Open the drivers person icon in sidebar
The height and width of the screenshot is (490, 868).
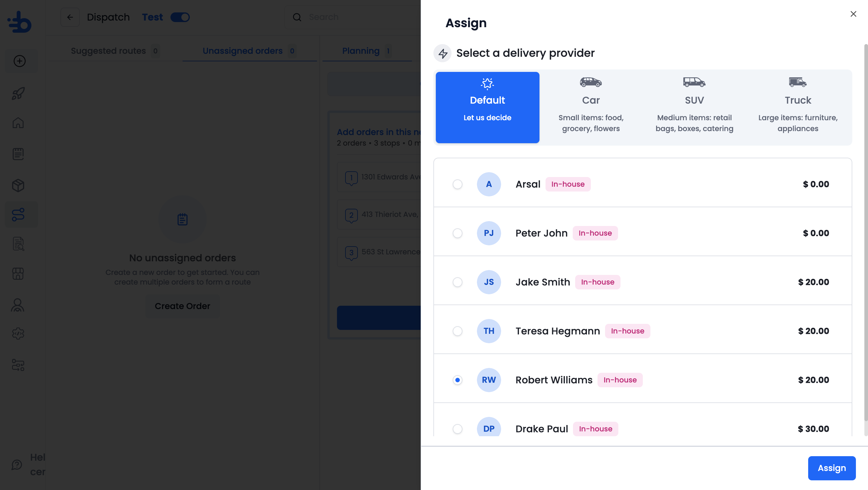(x=18, y=305)
